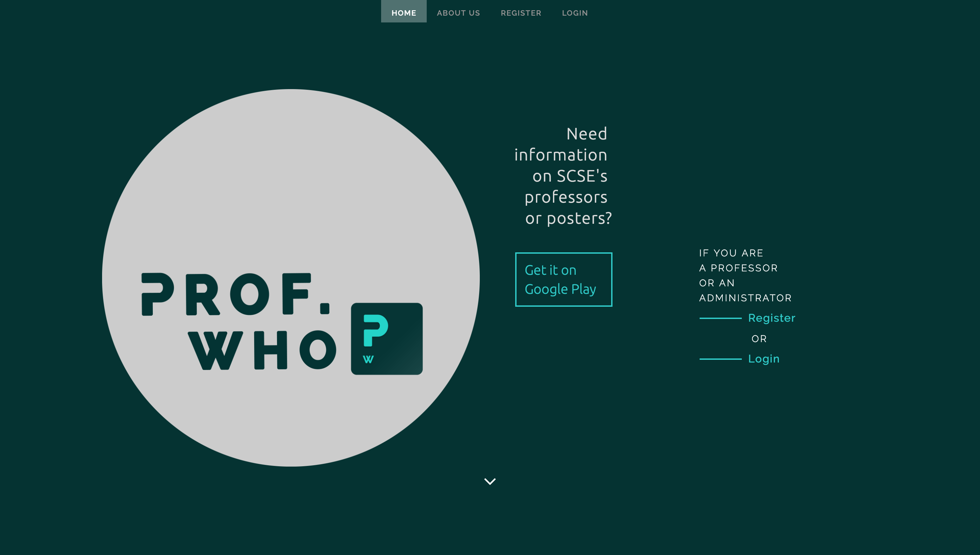Open the ABOUT US page
The image size is (980, 555).
458,13
